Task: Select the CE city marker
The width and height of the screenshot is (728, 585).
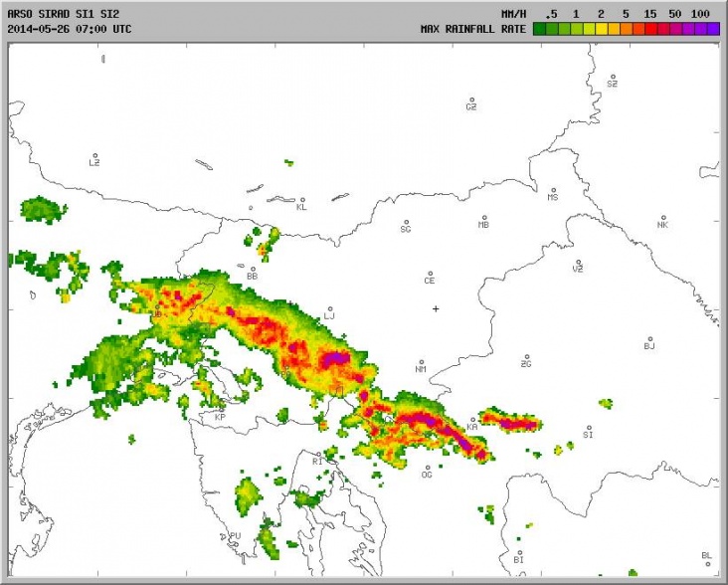Action: (x=430, y=274)
